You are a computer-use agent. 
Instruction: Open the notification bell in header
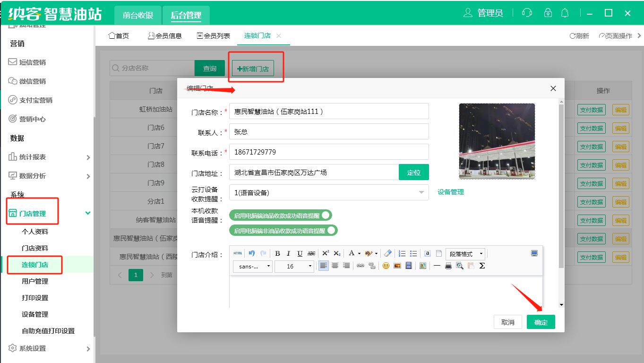tap(565, 13)
